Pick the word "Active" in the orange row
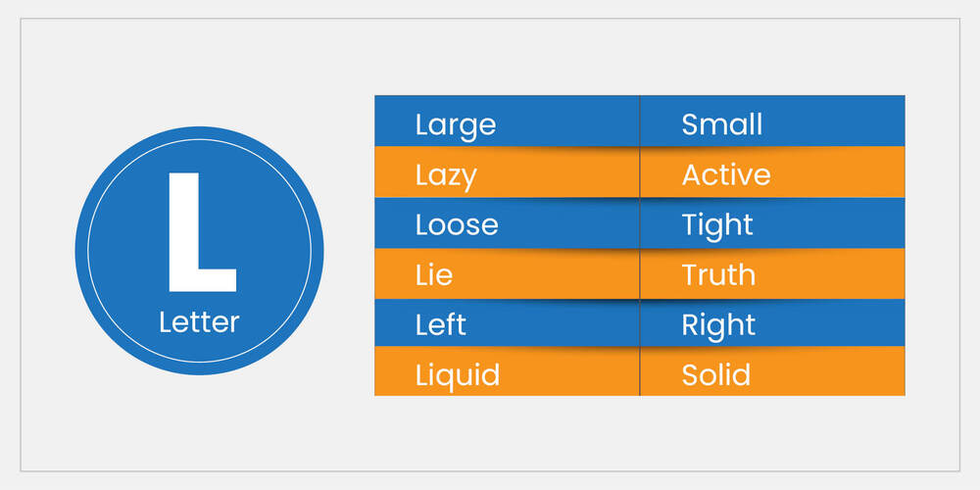980x490 pixels. (x=726, y=175)
